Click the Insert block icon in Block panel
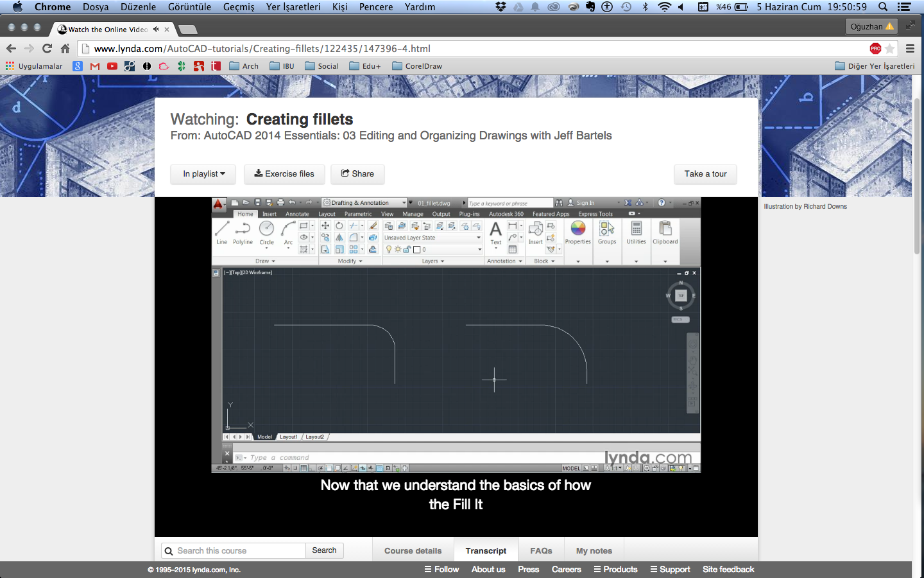 tap(535, 232)
